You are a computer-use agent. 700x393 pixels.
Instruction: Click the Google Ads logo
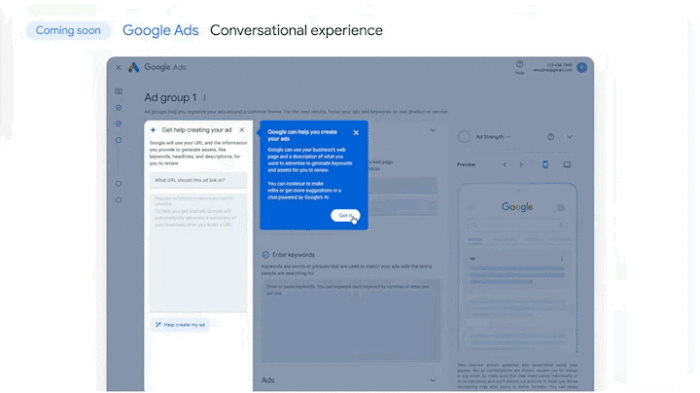[157, 67]
